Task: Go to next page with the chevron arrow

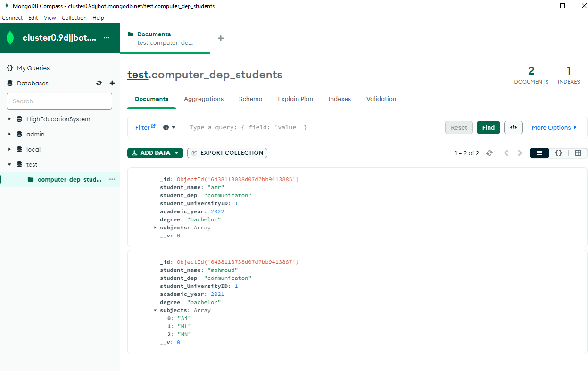Action: pyautogui.click(x=520, y=153)
